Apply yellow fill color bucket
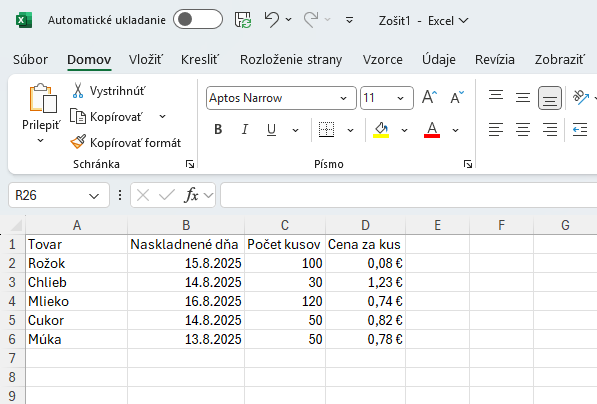Screen dimensions: 597x404 pyautogui.click(x=381, y=130)
